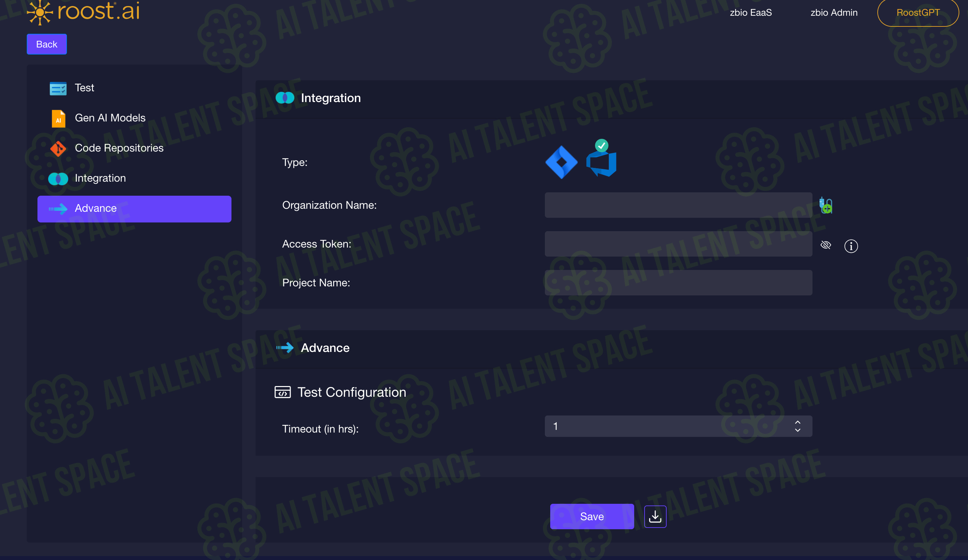Open the zbio EaaS link
The height and width of the screenshot is (560, 968).
click(751, 13)
